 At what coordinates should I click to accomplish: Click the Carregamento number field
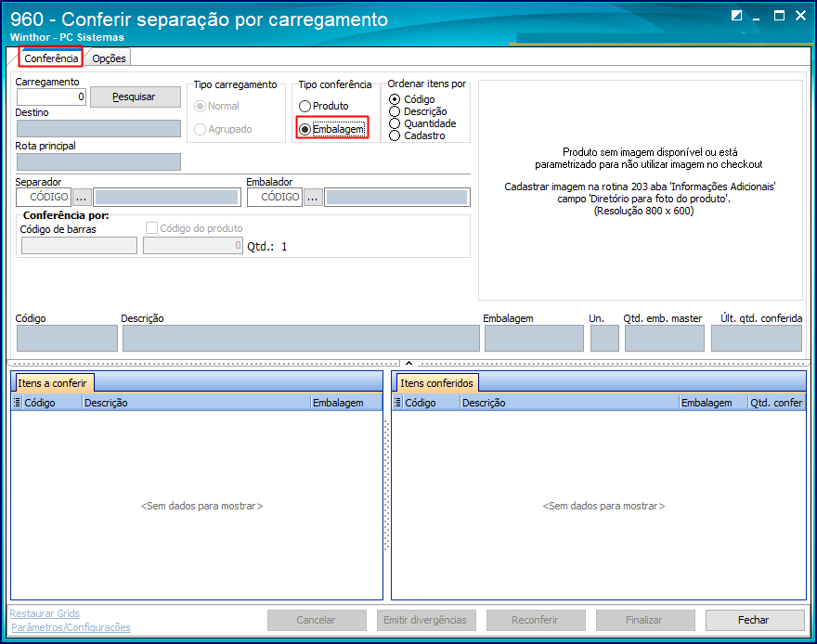(x=51, y=97)
